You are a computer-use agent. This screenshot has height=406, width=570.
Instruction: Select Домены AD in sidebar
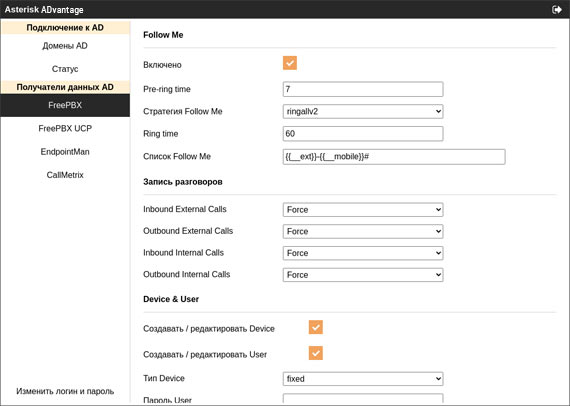65,46
